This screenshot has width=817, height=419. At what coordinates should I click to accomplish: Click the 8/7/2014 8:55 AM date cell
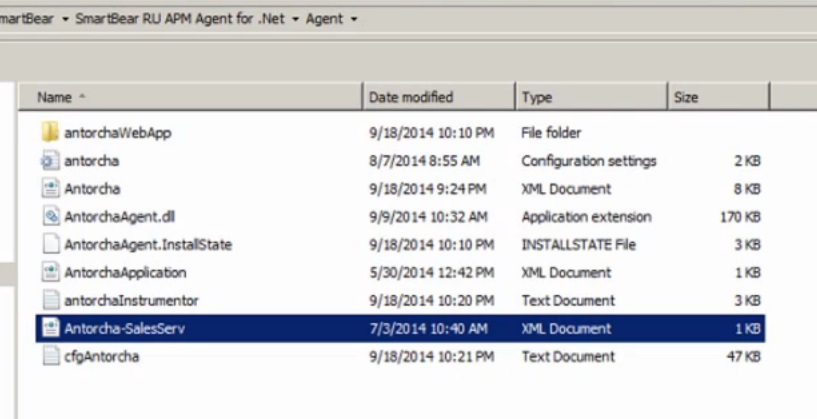pos(424,161)
